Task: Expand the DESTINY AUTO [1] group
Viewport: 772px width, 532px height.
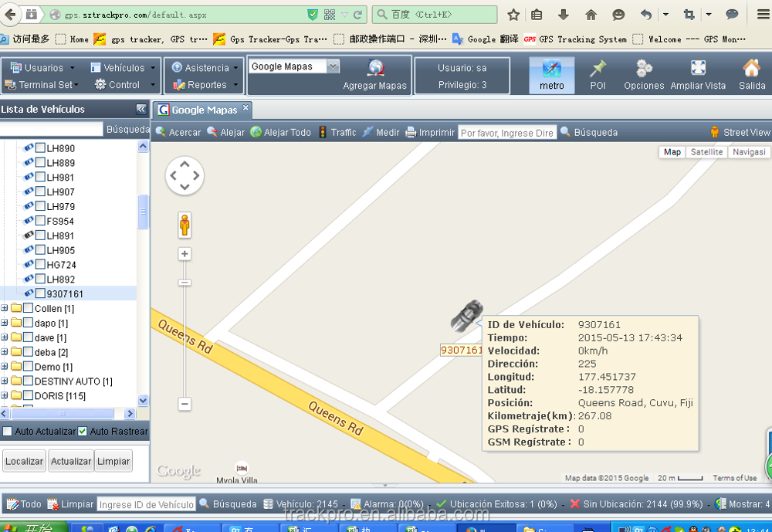Action: click(5, 381)
